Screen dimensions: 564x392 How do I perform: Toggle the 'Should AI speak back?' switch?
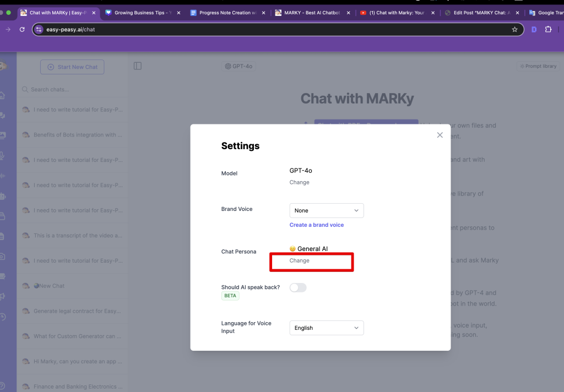(298, 287)
